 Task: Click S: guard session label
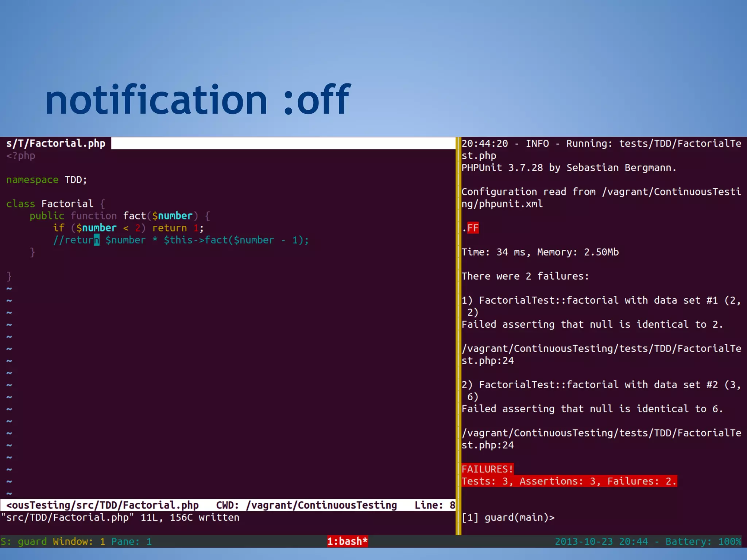(24, 541)
